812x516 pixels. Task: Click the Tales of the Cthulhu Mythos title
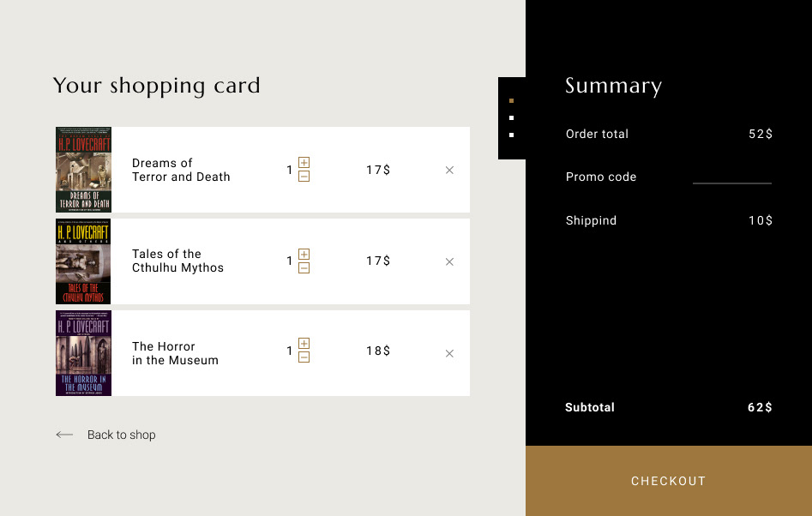(177, 261)
